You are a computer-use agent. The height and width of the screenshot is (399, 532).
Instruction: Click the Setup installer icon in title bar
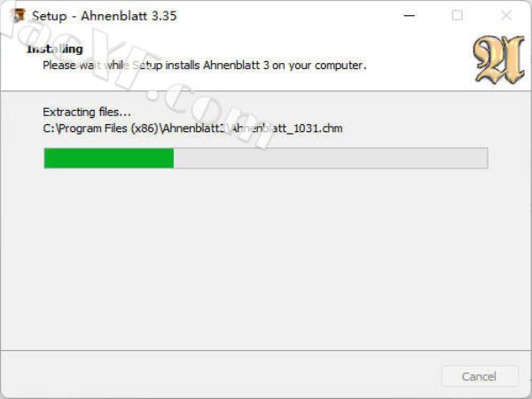coord(19,15)
